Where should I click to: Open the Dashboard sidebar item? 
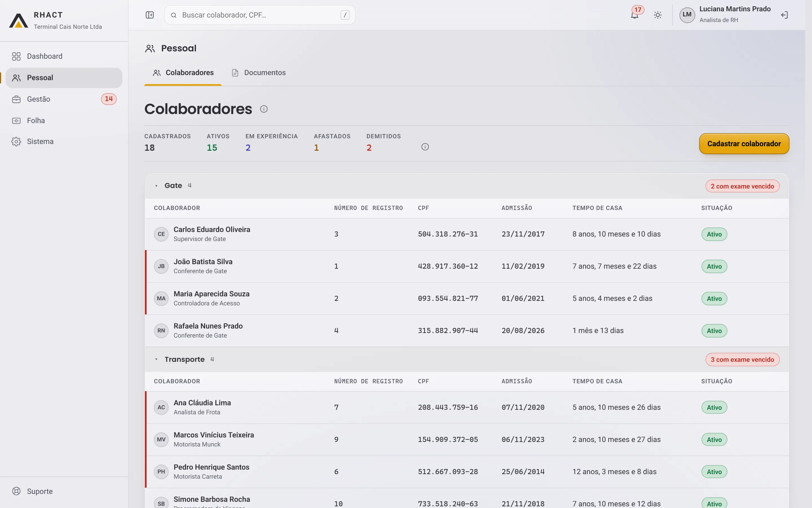(64, 56)
